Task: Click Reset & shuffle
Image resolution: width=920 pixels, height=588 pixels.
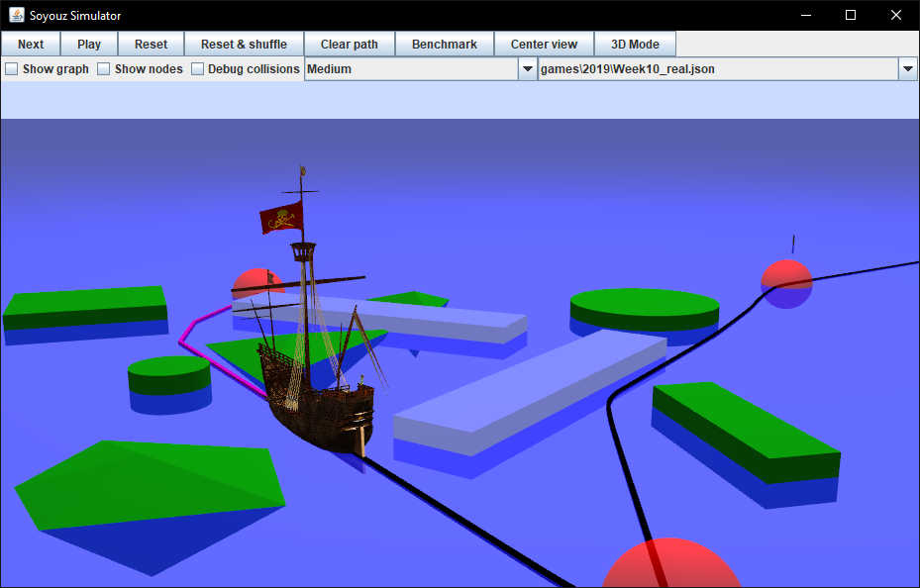Action: click(244, 44)
